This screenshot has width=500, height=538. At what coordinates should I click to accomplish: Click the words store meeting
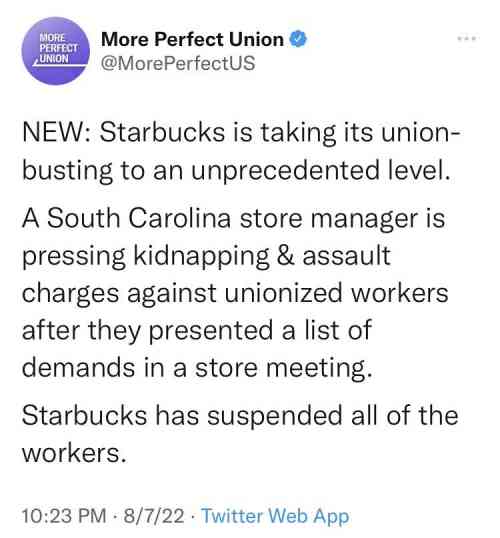click(283, 368)
